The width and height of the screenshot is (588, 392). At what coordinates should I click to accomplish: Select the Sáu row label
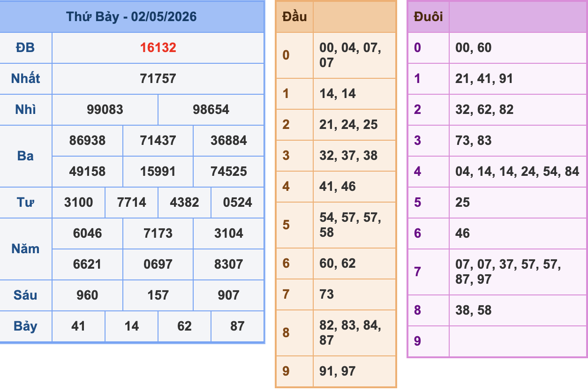pos(26,295)
